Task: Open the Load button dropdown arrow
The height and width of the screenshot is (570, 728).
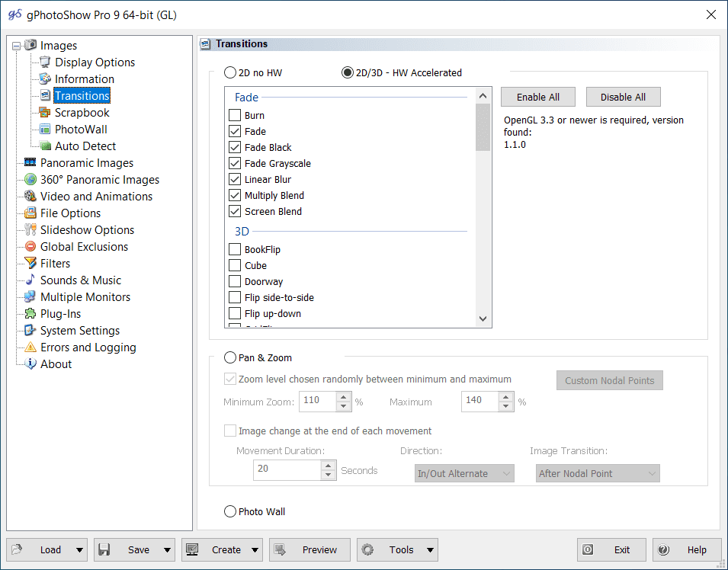Action: tap(79, 550)
